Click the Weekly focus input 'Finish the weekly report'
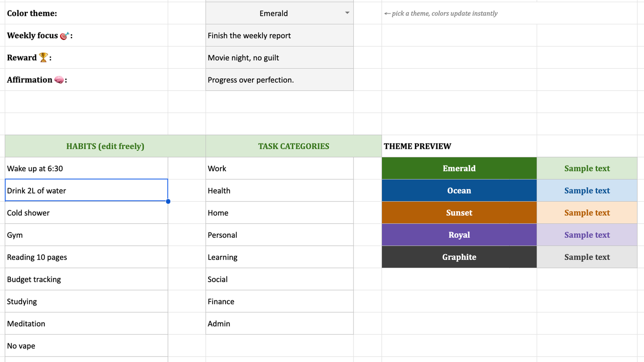 coord(279,35)
